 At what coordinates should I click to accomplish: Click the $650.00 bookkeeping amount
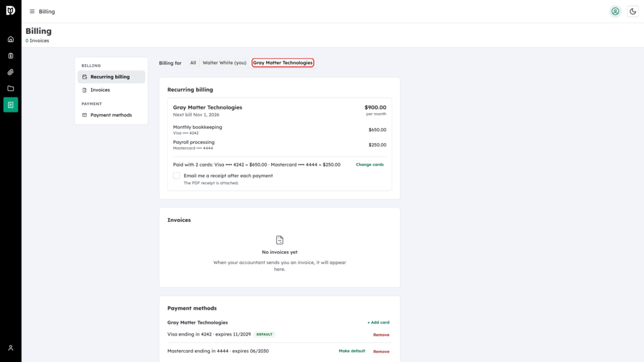377,129
